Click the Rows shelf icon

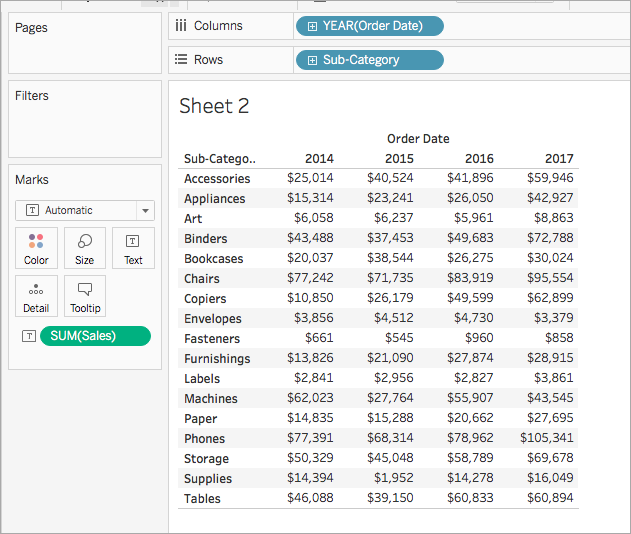[181, 60]
